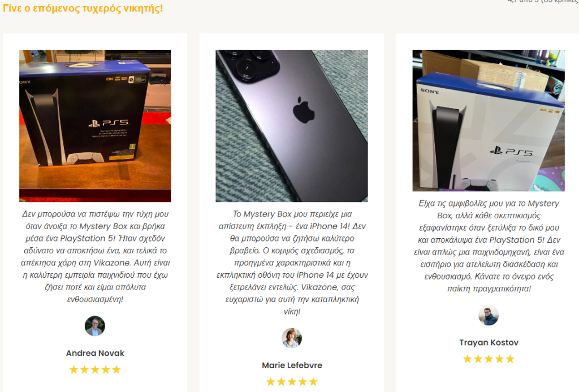Click Marie Lefebvre's star rating
The image size is (579, 392).
coord(292,382)
